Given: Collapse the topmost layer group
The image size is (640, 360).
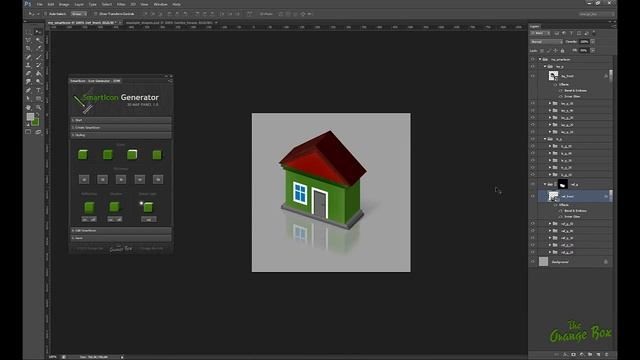Looking at the screenshot, I should click(x=540, y=59).
